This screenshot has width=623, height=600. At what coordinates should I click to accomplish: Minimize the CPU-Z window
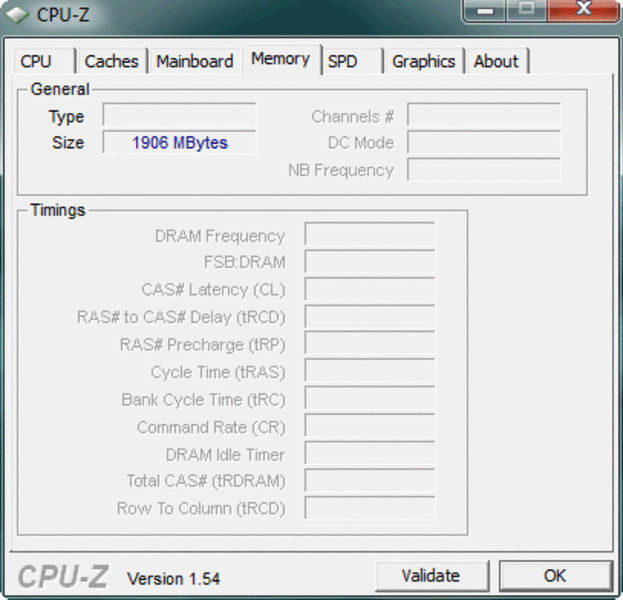[486, 10]
